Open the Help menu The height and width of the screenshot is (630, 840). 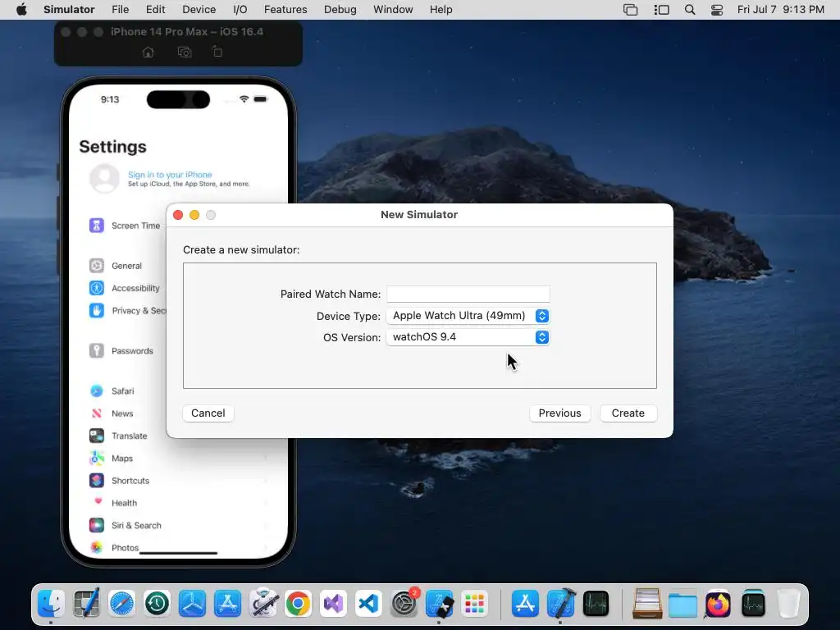pos(441,10)
